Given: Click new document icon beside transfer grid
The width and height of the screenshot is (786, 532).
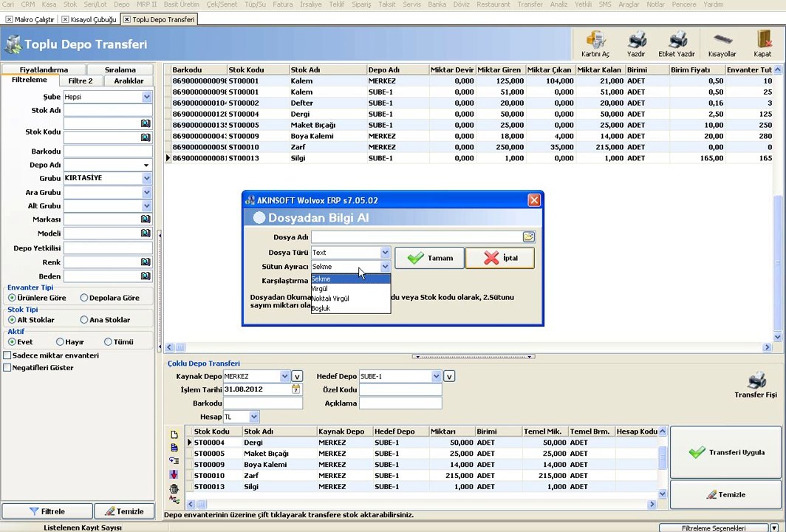Looking at the screenshot, I should pos(174,434).
